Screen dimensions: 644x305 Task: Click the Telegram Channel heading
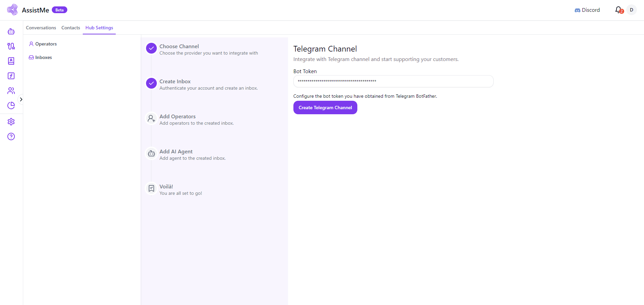pos(325,49)
